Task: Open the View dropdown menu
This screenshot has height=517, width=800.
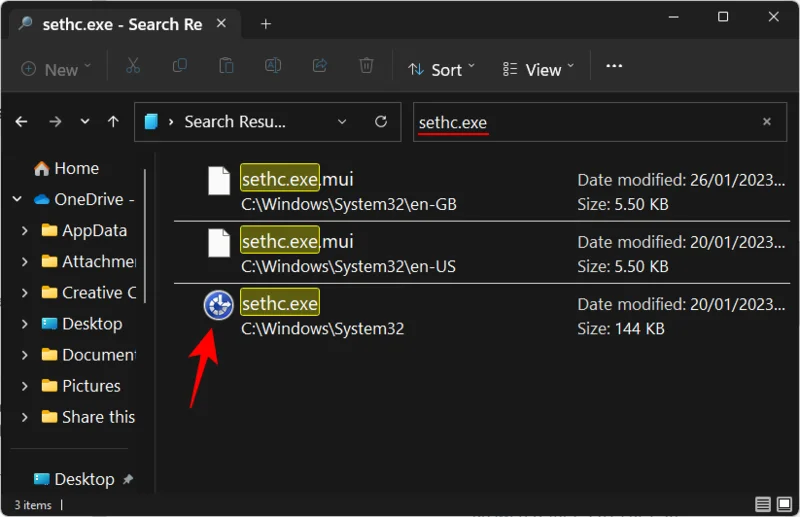Action: pos(538,69)
